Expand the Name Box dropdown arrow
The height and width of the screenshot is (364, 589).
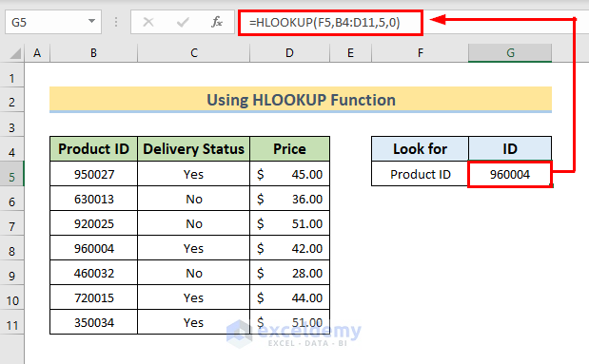click(91, 22)
